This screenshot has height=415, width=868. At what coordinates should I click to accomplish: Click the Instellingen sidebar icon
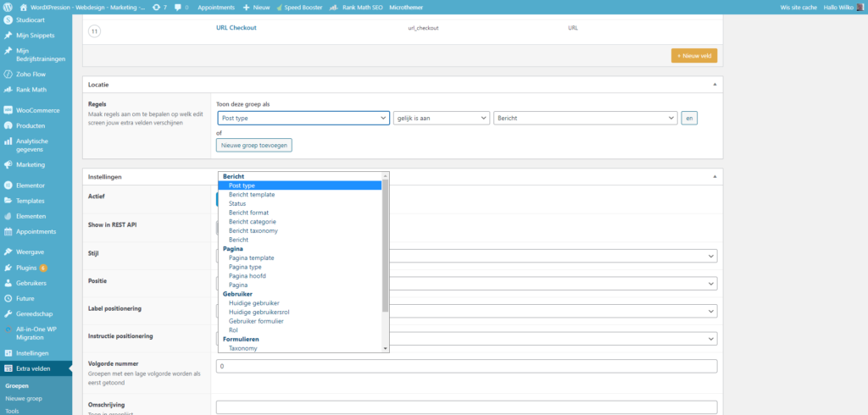click(8, 353)
